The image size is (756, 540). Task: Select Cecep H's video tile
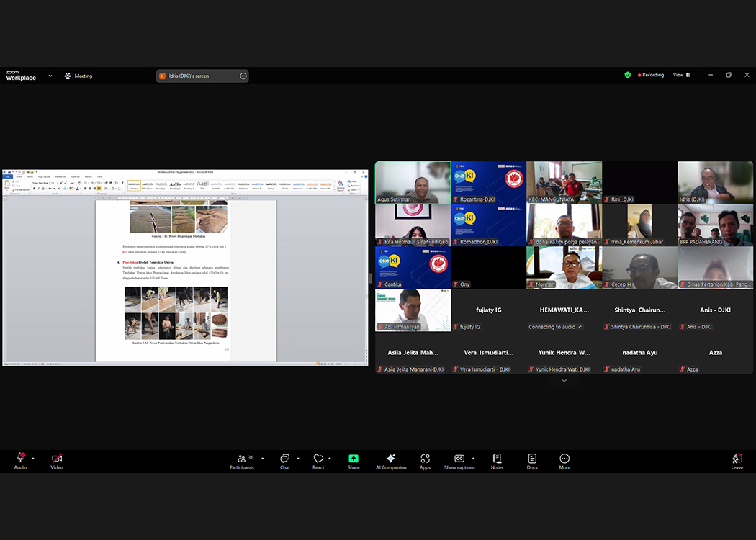pos(640,267)
